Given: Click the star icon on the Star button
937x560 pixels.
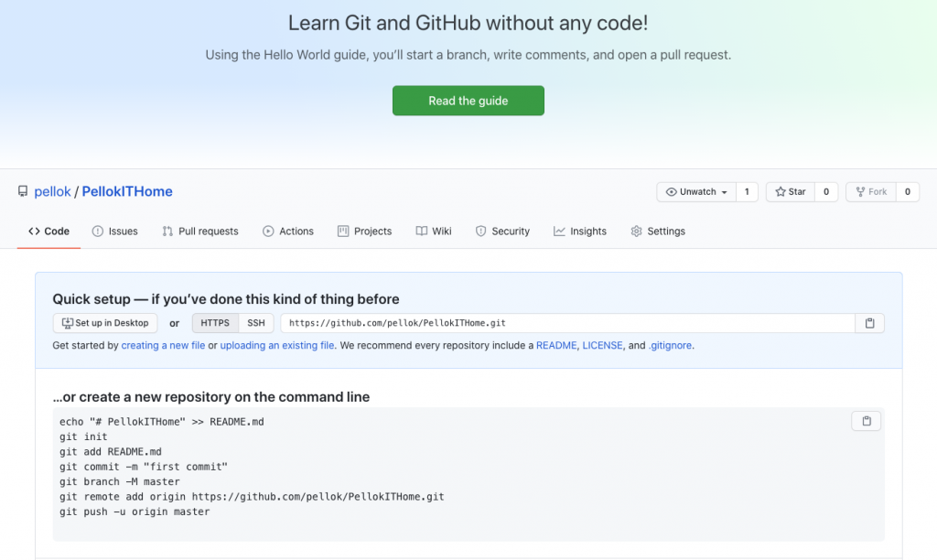Looking at the screenshot, I should click(x=780, y=192).
